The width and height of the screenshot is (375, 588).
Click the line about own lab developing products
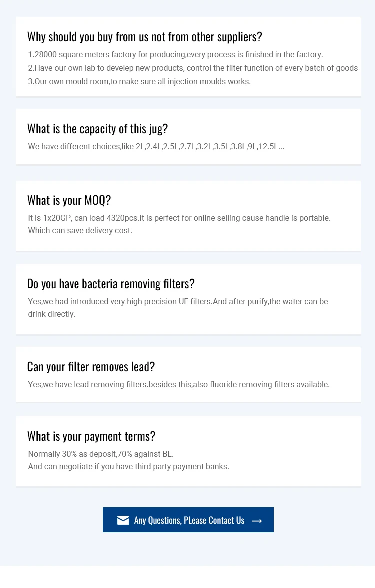[x=193, y=68]
